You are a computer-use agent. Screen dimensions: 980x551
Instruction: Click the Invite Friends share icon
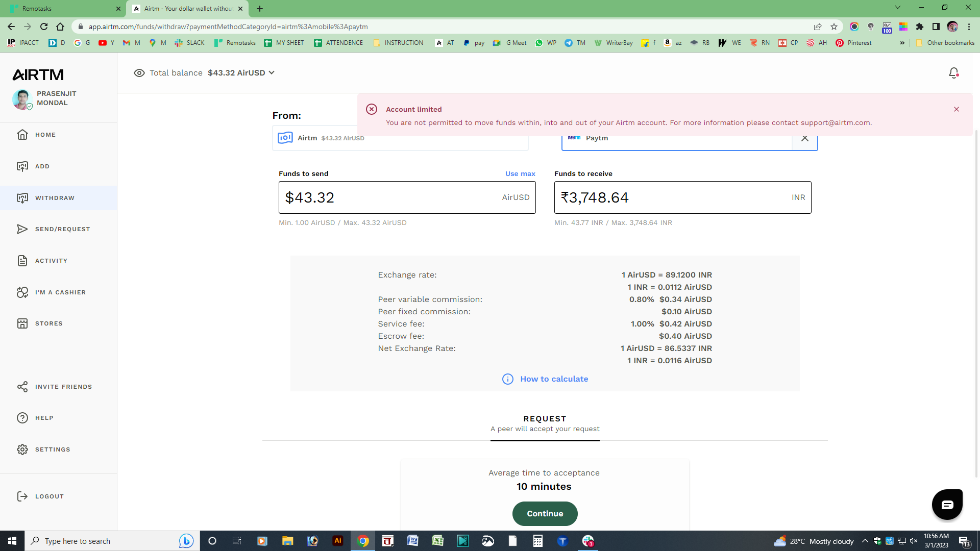pos(22,387)
